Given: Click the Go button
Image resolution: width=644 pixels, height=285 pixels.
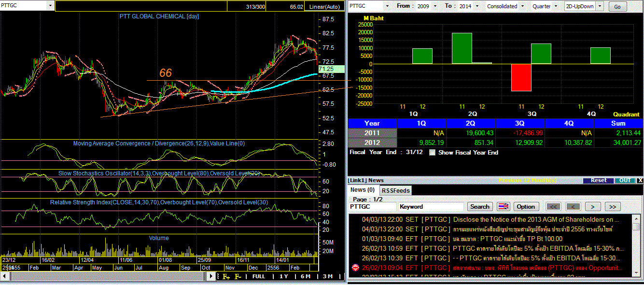Looking at the screenshot, I should (617, 6).
